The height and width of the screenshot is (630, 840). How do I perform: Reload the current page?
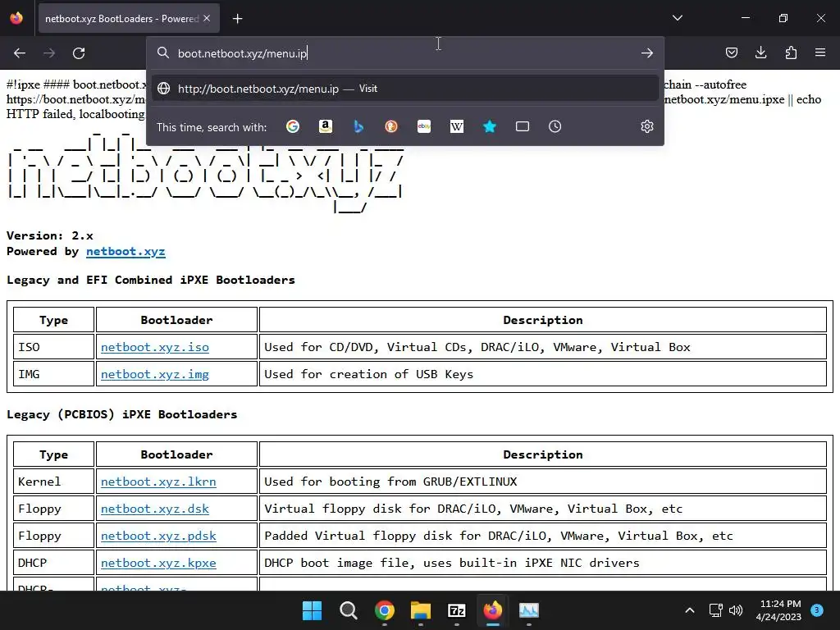[79, 53]
